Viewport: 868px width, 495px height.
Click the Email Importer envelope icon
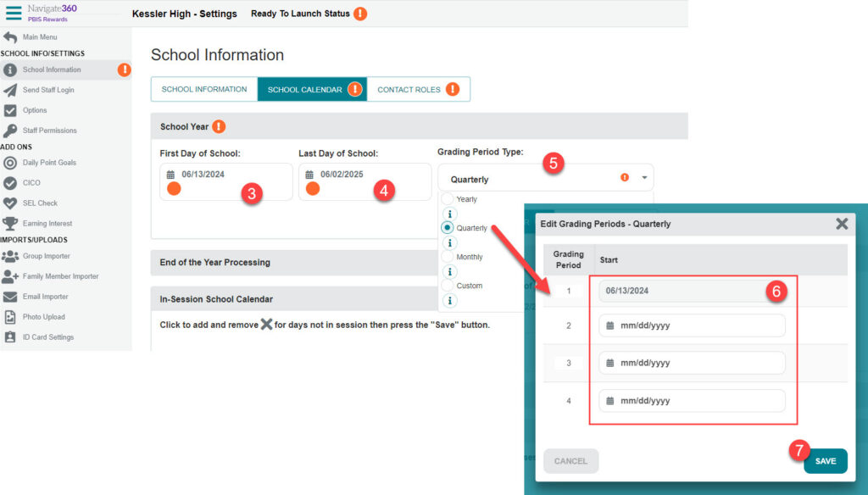[x=10, y=297]
